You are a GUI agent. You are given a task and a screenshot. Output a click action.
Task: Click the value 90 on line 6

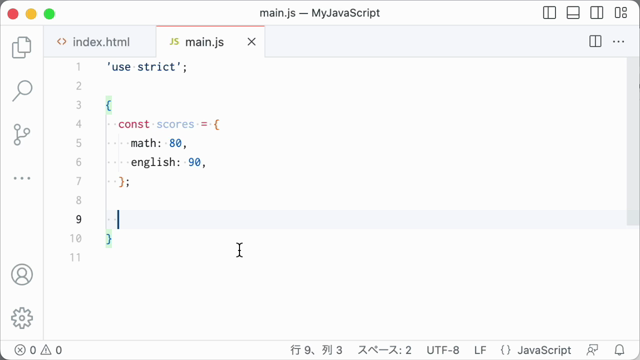click(x=194, y=162)
